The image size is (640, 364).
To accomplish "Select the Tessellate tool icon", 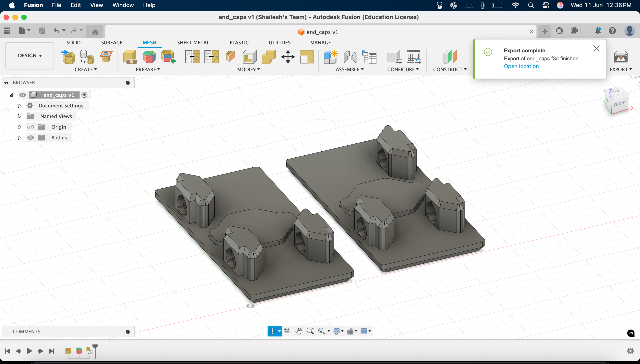I will pyautogui.click(x=87, y=57).
